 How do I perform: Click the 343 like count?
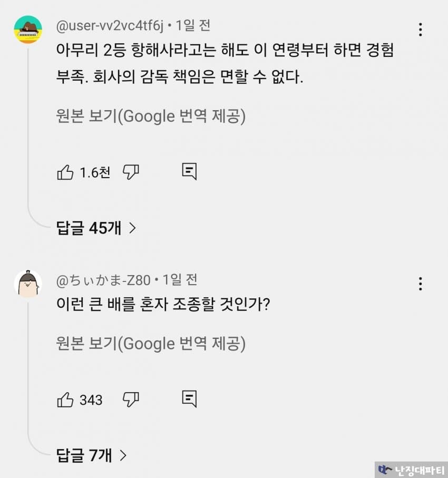[91, 400]
